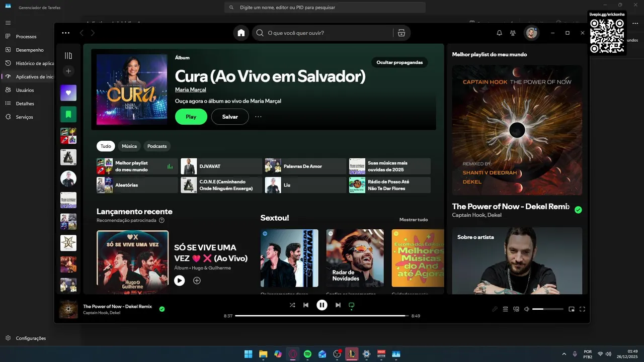Collapse Your Library sidebar icon
The width and height of the screenshot is (644, 362).
pos(68,56)
